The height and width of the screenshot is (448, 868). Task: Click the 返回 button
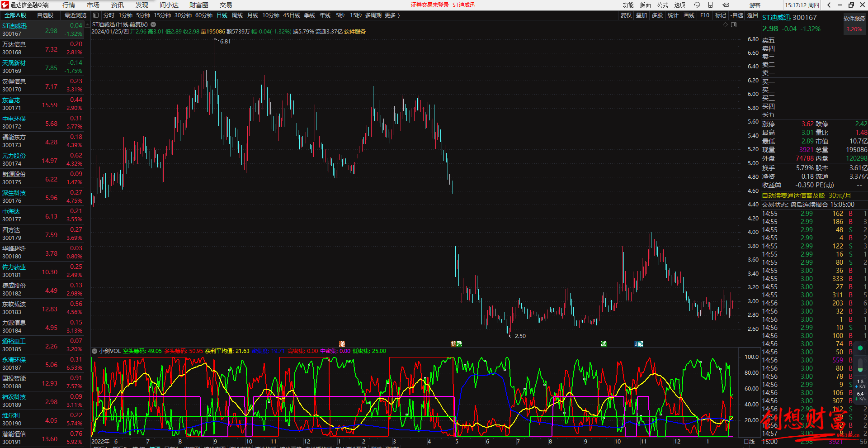pyautogui.click(x=753, y=15)
